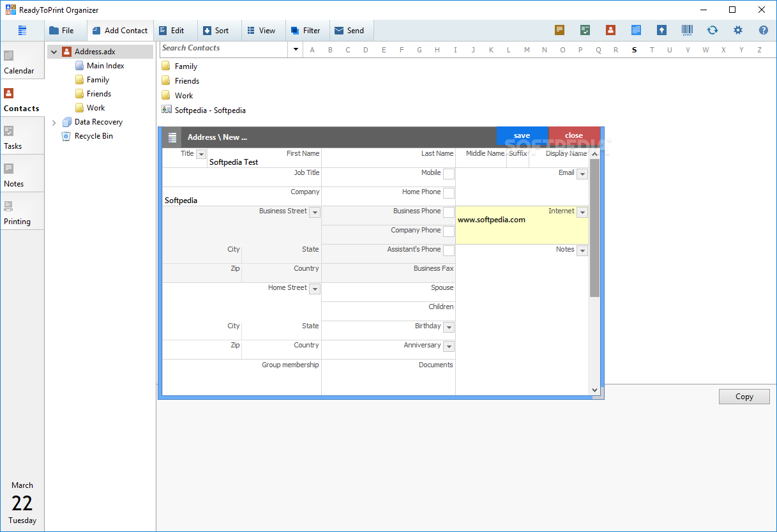Click the Search Contacts input field
The image size is (777, 532).
click(225, 49)
